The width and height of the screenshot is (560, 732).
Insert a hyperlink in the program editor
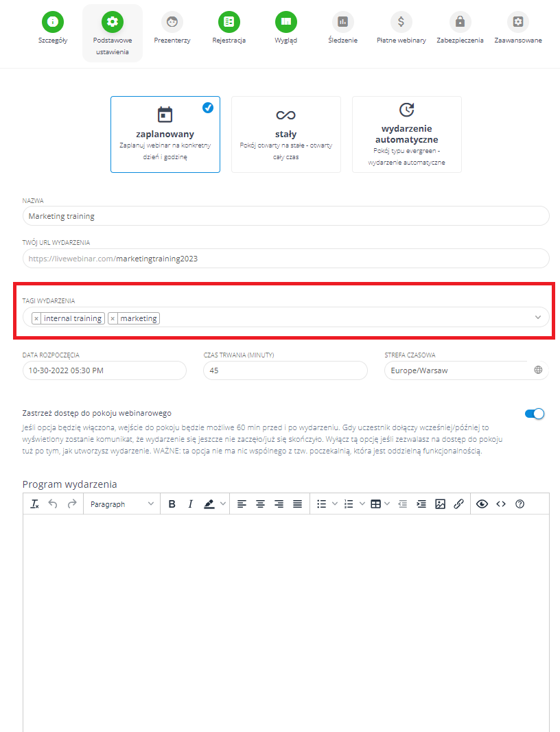click(x=458, y=504)
